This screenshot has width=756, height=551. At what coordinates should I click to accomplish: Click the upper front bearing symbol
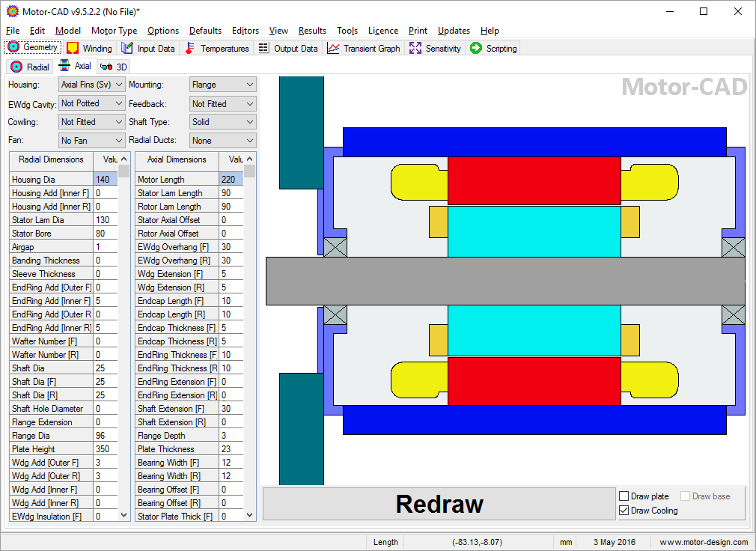pos(335,247)
